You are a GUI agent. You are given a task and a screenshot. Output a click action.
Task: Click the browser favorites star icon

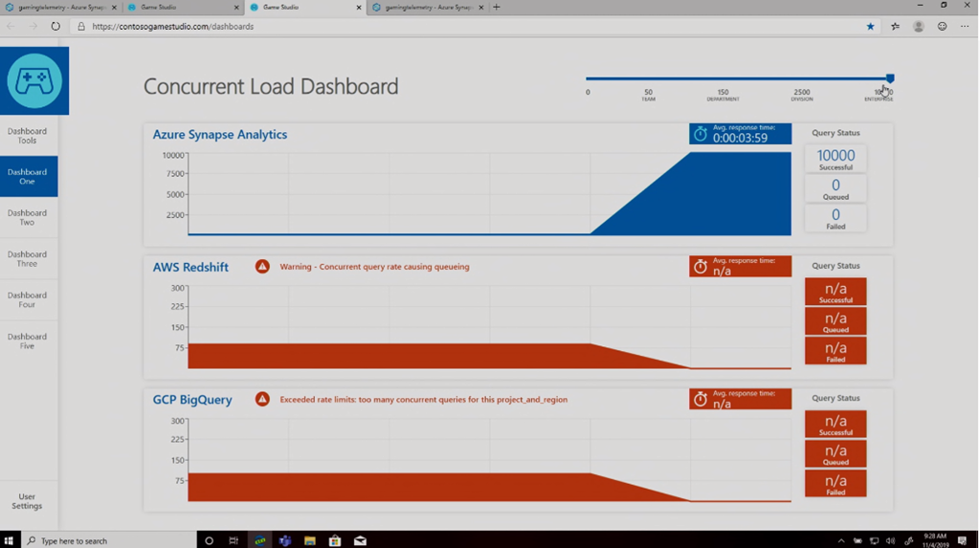870,27
